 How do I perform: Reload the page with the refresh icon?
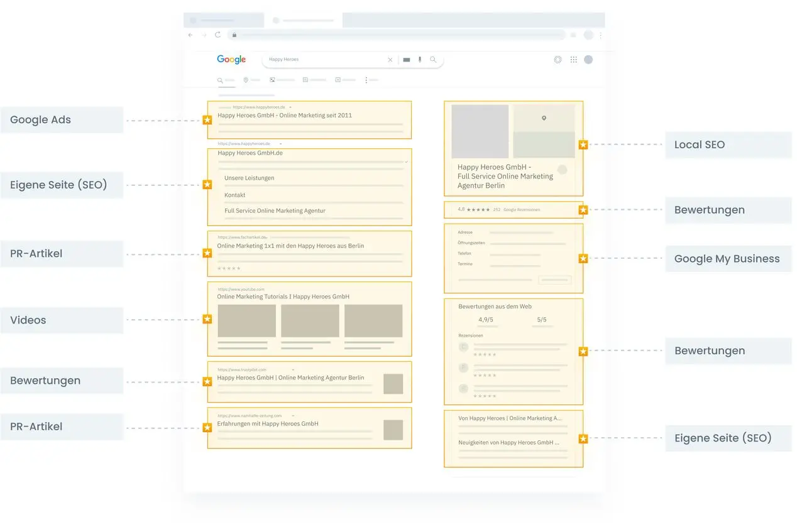[x=217, y=35]
